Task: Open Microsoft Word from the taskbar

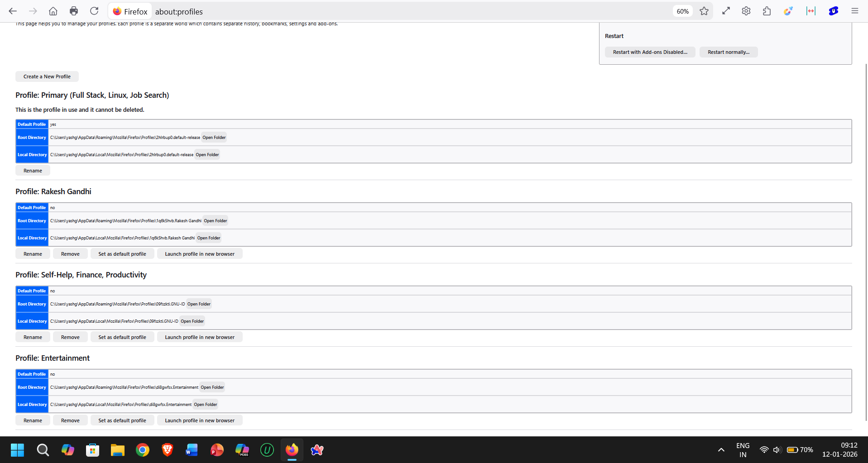Action: 192,450
